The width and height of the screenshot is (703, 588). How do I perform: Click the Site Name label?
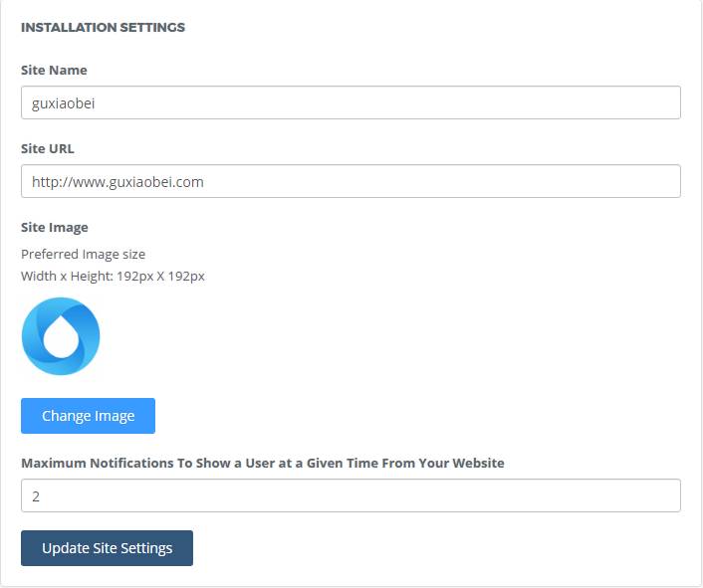(54, 70)
